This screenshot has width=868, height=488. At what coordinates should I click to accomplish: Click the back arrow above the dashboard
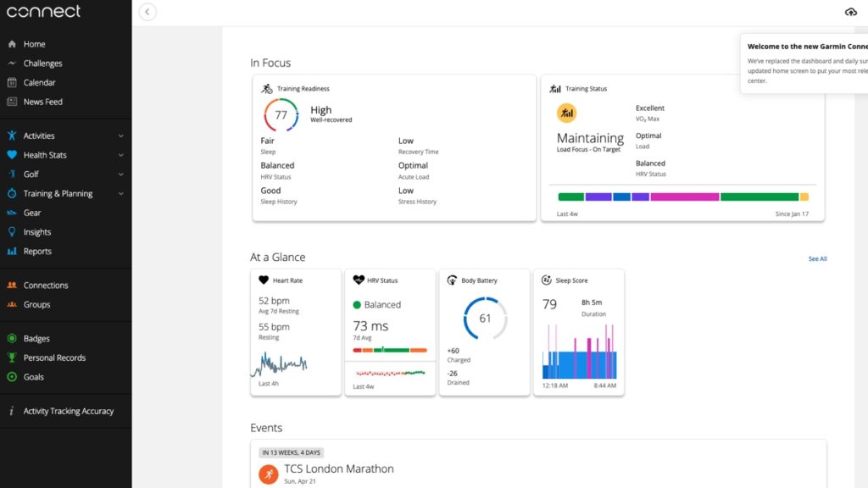tap(147, 12)
